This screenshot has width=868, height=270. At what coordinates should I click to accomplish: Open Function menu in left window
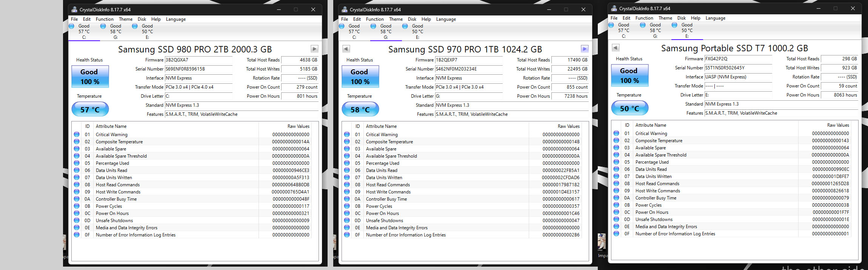pyautogui.click(x=105, y=19)
